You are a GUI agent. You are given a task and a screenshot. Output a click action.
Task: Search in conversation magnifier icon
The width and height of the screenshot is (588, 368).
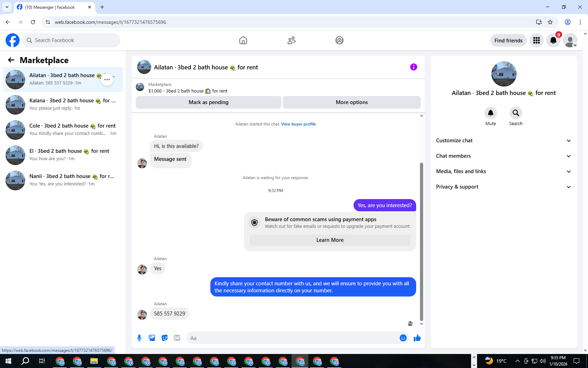click(x=516, y=113)
